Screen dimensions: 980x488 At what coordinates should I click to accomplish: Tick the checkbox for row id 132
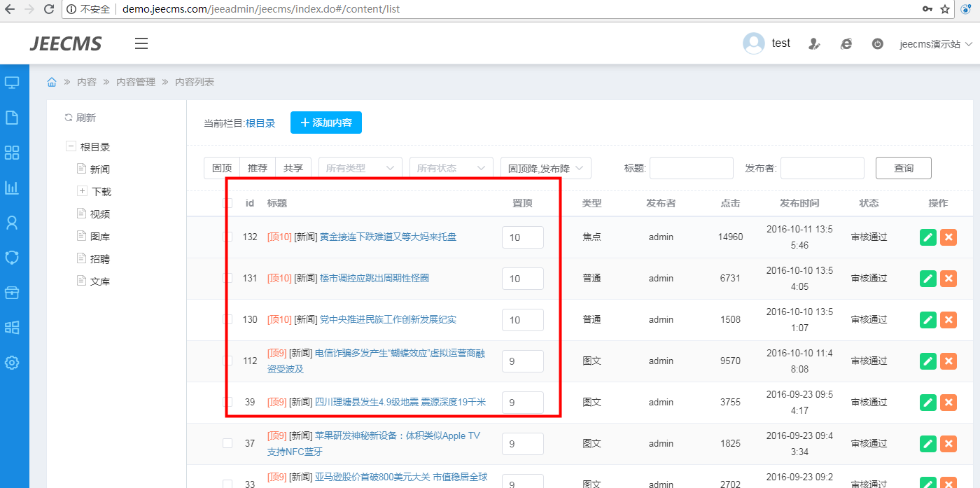pyautogui.click(x=227, y=237)
